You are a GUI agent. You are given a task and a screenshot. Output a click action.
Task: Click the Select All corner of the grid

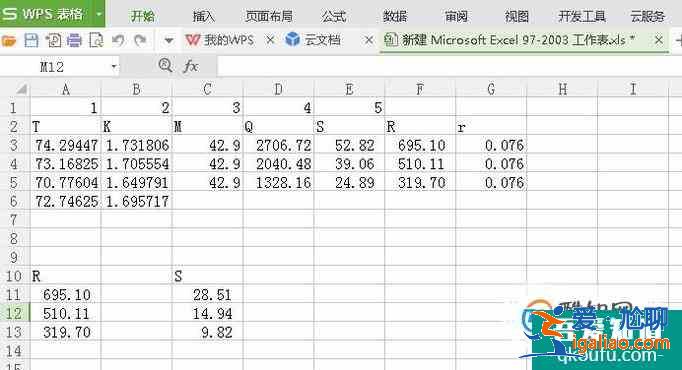(21, 89)
